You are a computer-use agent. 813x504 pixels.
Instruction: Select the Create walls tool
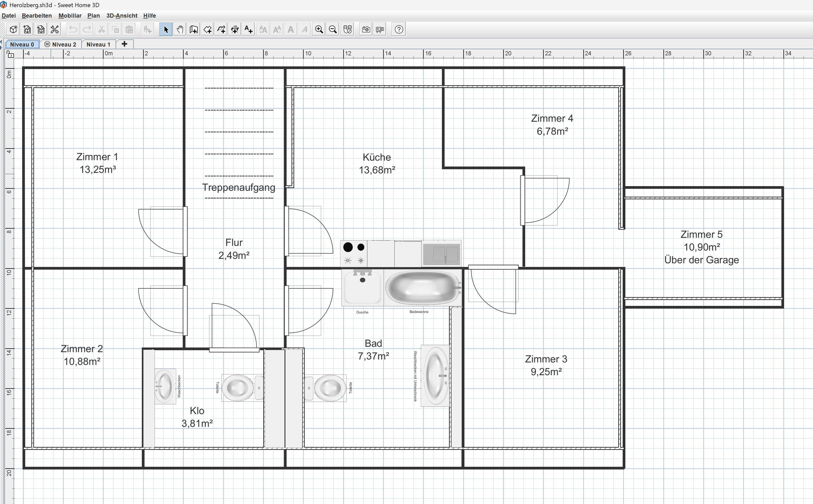click(193, 30)
